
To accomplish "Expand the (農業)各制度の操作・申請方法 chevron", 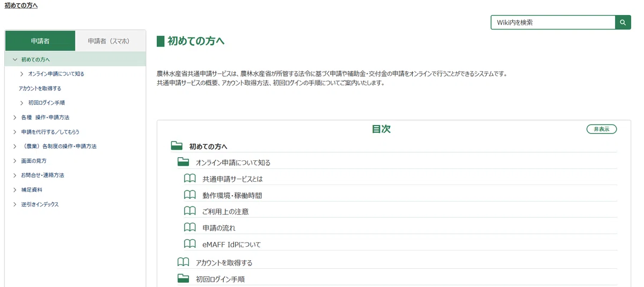I will tap(14, 146).
